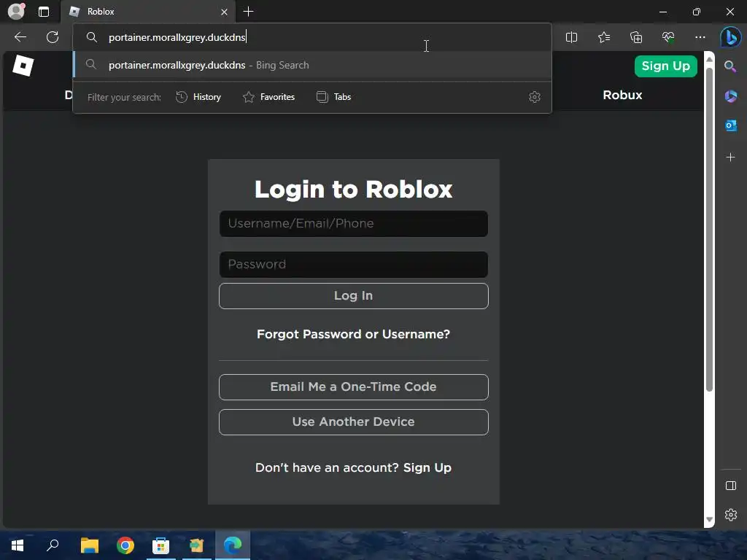Filter search by Tabs

(333, 97)
